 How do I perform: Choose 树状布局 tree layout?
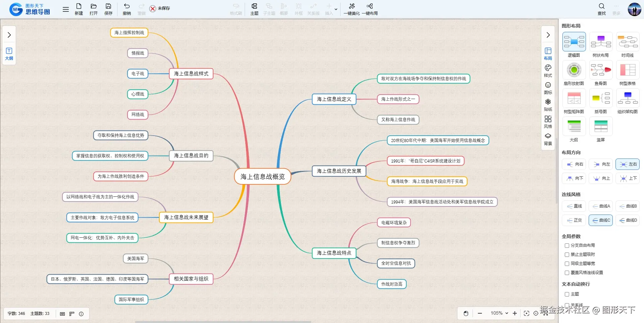pyautogui.click(x=601, y=42)
